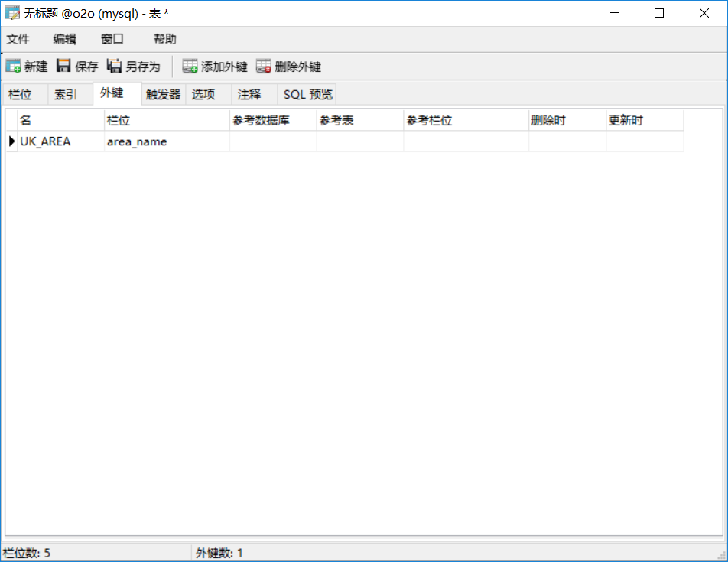The image size is (728, 562).
Task: Open the 文件 menu
Action: coord(18,39)
